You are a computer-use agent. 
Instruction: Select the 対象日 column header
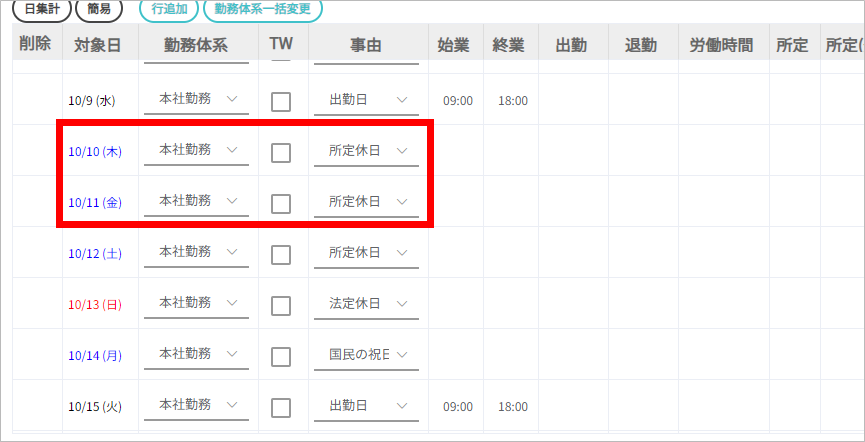click(98, 45)
